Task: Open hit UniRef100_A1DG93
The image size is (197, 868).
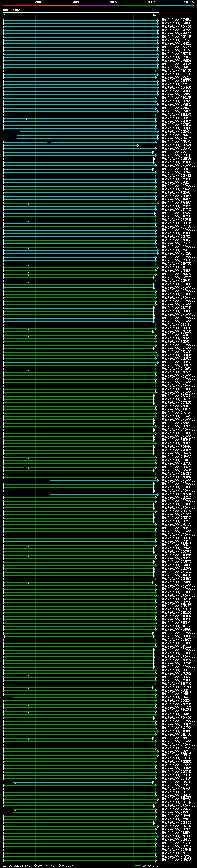Action: (177, 467)
